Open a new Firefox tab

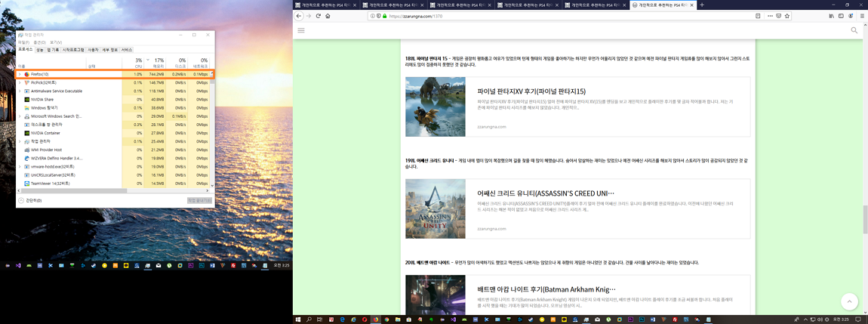click(x=702, y=5)
